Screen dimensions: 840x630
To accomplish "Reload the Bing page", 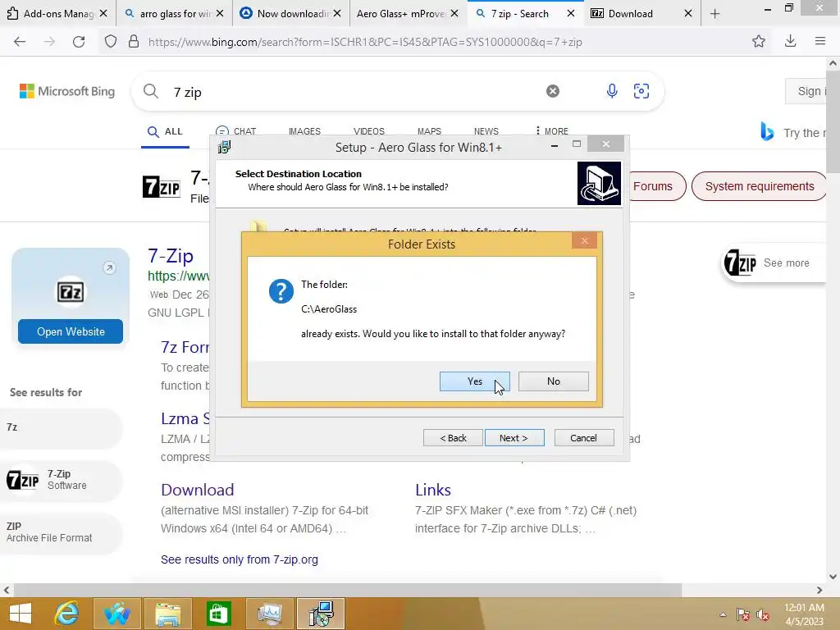I will pyautogui.click(x=79, y=42).
